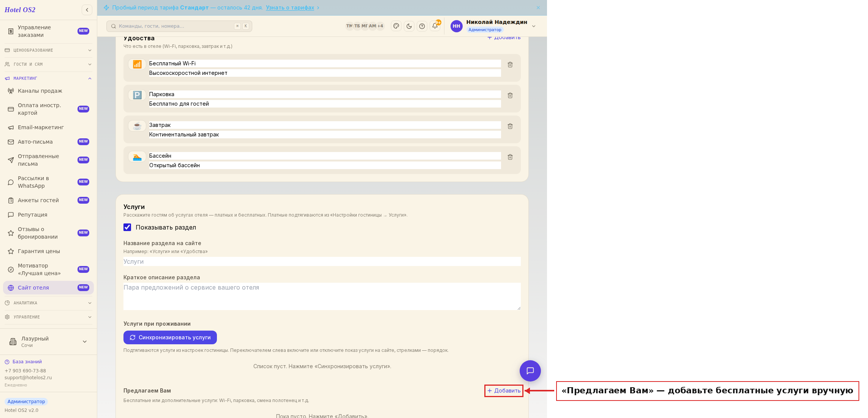The height and width of the screenshot is (418, 868).
Task: Click the ТМ team member avatar
Action: pyautogui.click(x=349, y=26)
